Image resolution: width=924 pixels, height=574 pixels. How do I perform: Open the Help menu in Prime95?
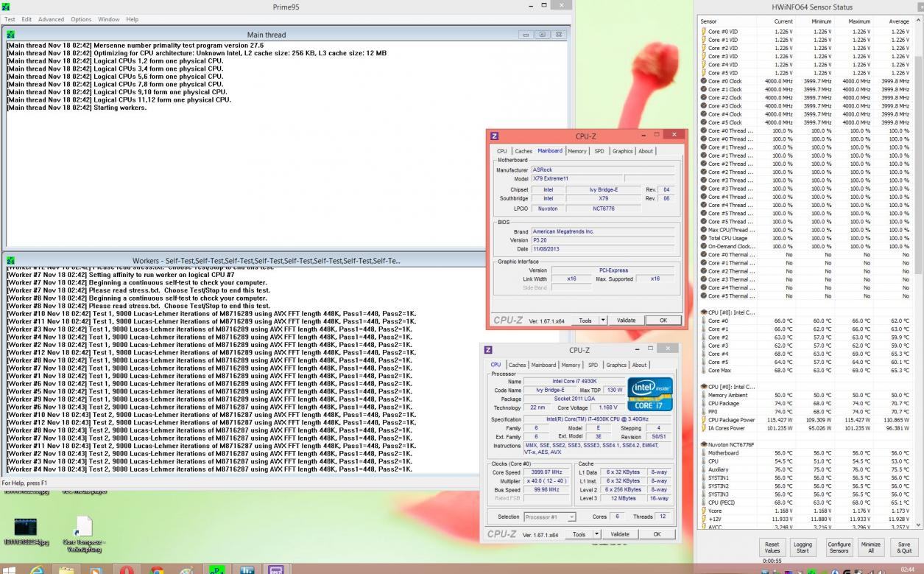pos(132,19)
